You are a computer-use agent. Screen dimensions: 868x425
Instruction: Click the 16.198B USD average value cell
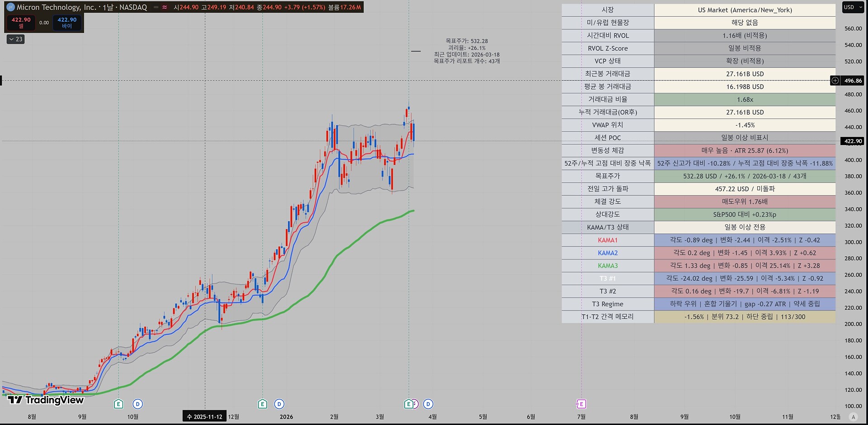pyautogui.click(x=745, y=87)
